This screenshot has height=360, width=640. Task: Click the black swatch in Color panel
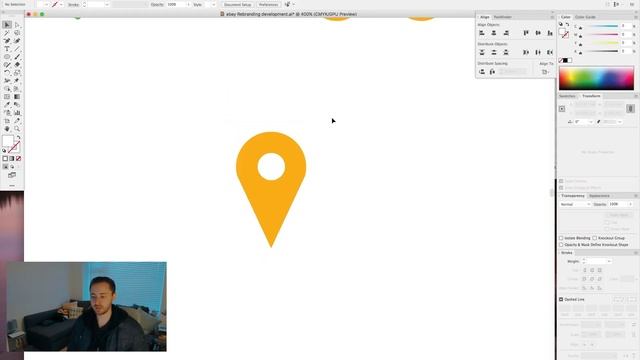point(565,60)
